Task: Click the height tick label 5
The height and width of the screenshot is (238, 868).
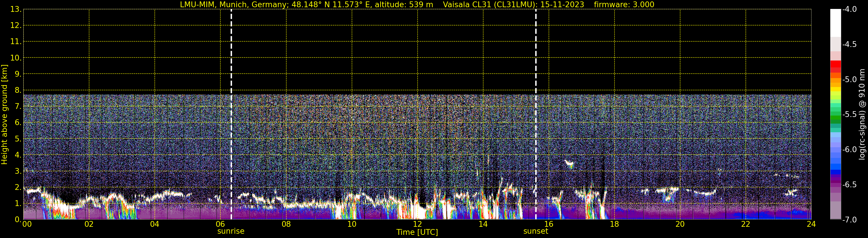Action: click(x=18, y=139)
